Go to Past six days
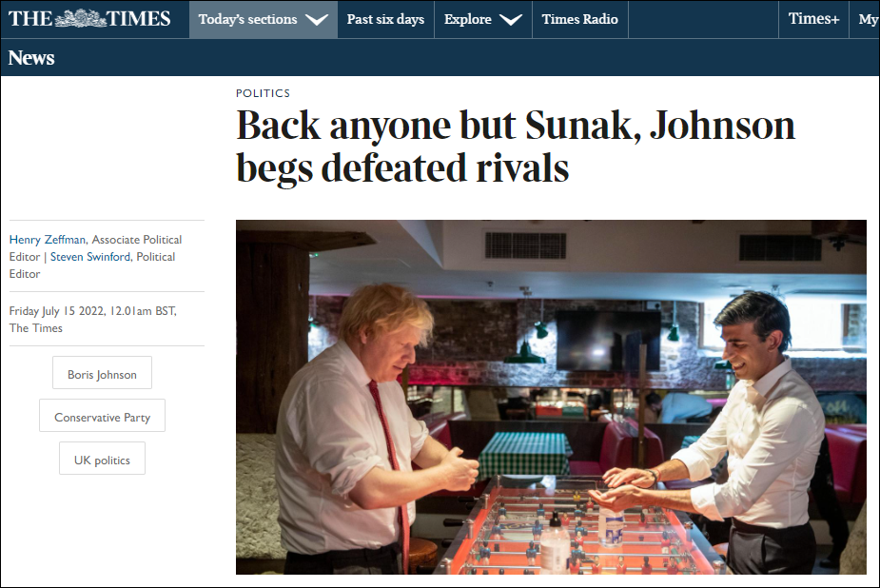Image resolution: width=880 pixels, height=588 pixels. coord(385,20)
